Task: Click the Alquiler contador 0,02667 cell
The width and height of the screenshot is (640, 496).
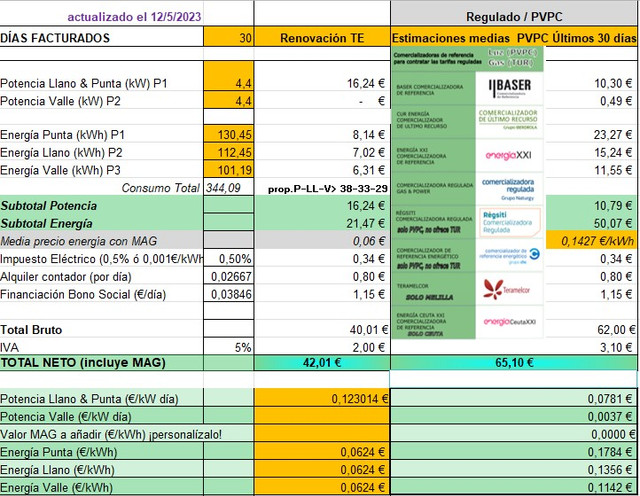Action: (229, 276)
